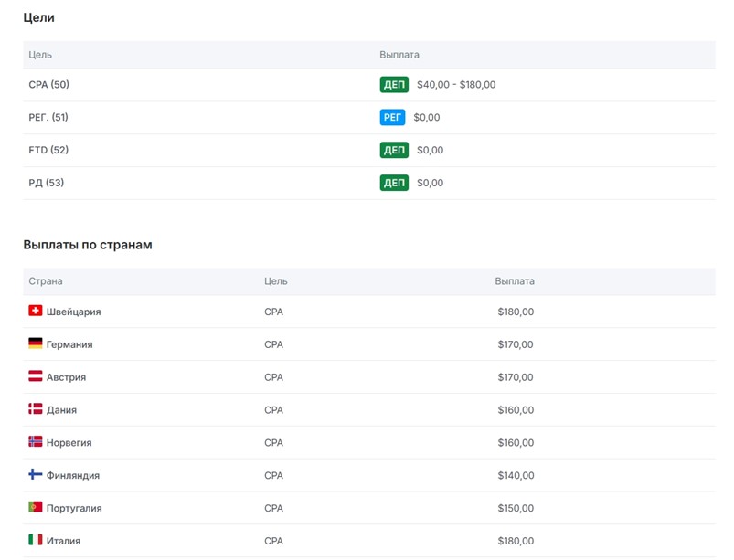Viewport: 734px width, 560px height.
Task: Click the Страна column header
Action: click(x=46, y=281)
